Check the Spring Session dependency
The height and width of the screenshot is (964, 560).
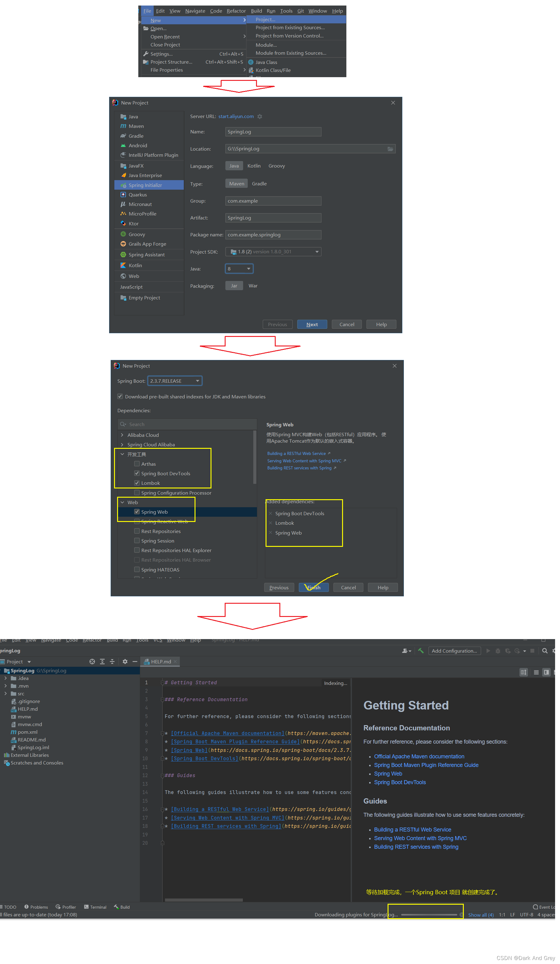[x=137, y=540]
